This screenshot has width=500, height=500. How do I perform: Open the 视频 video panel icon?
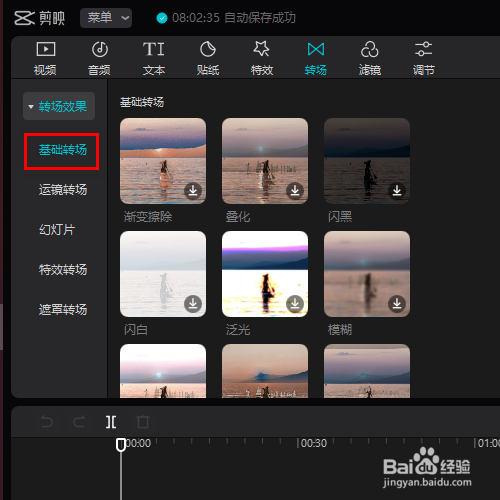46,49
